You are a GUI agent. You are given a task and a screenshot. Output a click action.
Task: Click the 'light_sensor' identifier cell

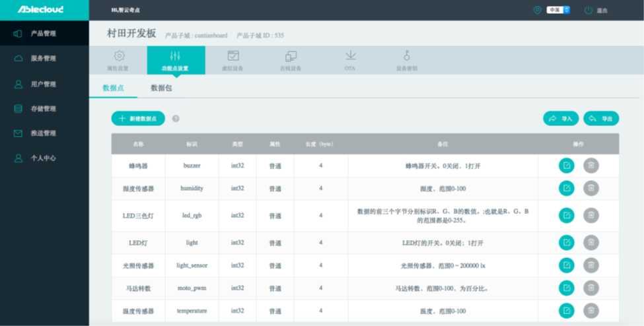[x=192, y=265]
